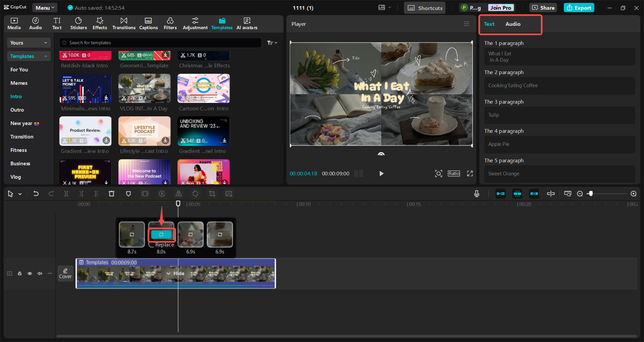Open the select tool dropdown arrow

(20, 194)
